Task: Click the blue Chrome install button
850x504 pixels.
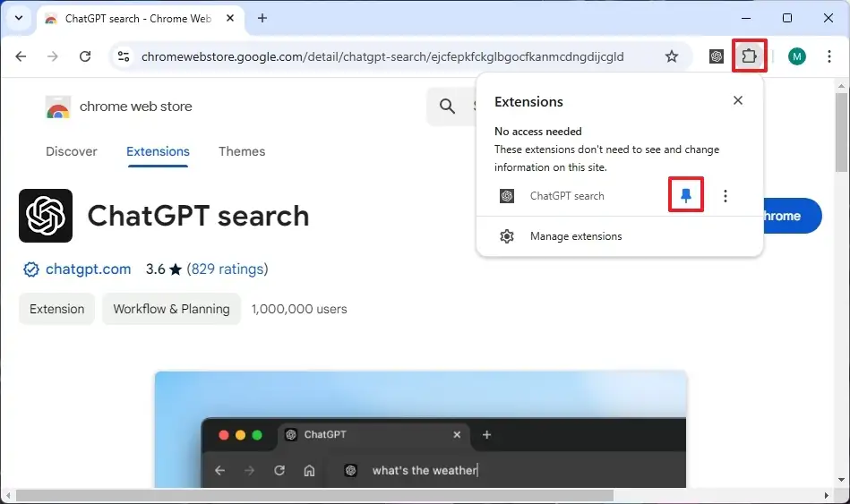Action: pyautogui.click(x=792, y=216)
